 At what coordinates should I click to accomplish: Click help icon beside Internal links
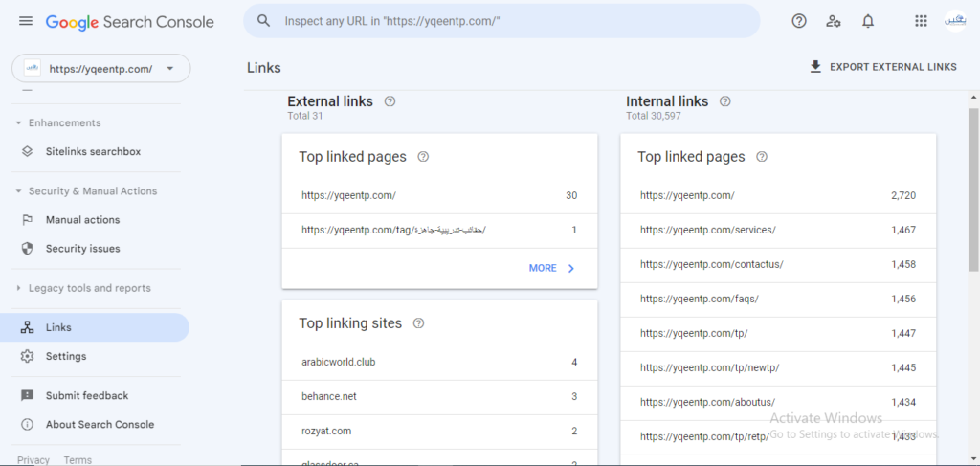[725, 101]
